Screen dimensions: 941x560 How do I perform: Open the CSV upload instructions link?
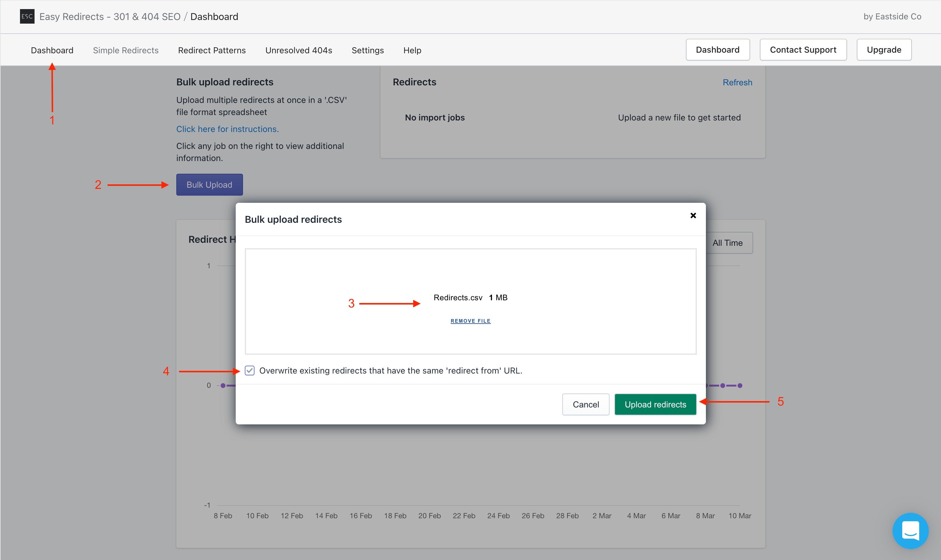tap(227, 129)
